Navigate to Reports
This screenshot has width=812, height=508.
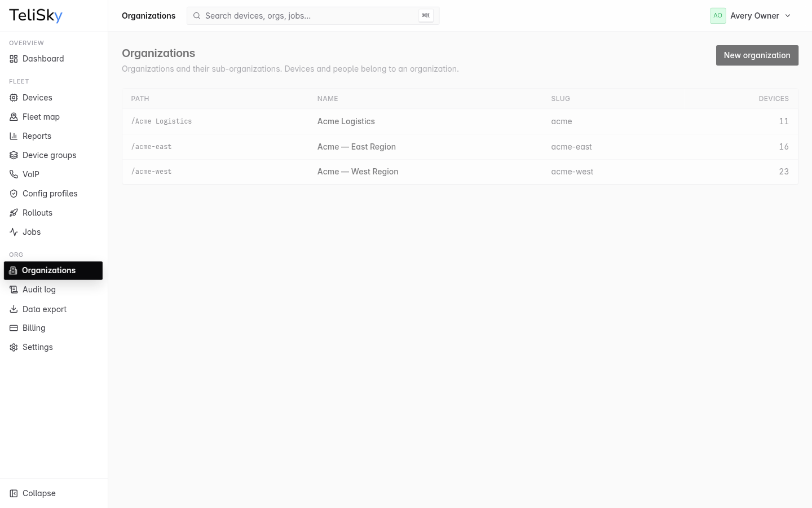point(54,136)
